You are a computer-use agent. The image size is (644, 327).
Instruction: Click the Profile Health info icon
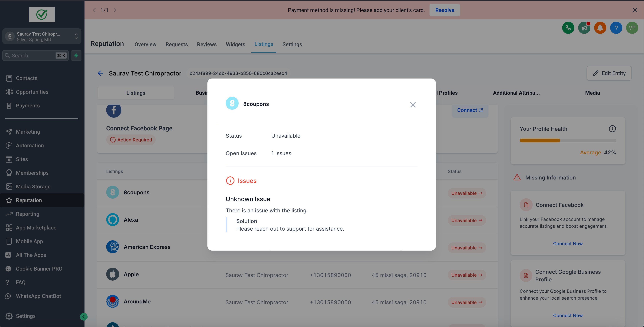point(612,129)
